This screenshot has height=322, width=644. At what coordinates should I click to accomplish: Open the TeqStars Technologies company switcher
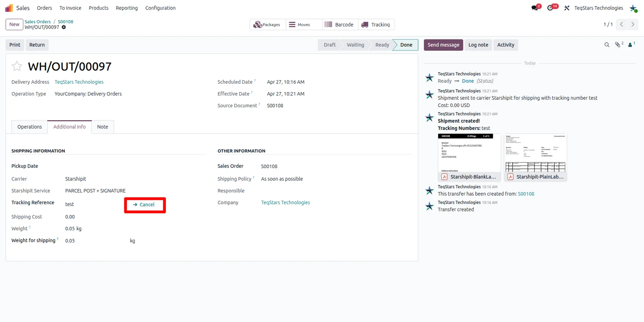tap(599, 8)
